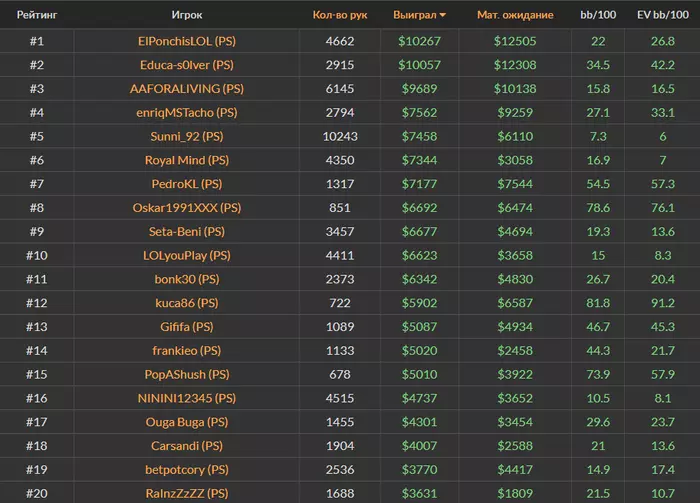Select PedroKL (PS) in the ranking

(186, 184)
